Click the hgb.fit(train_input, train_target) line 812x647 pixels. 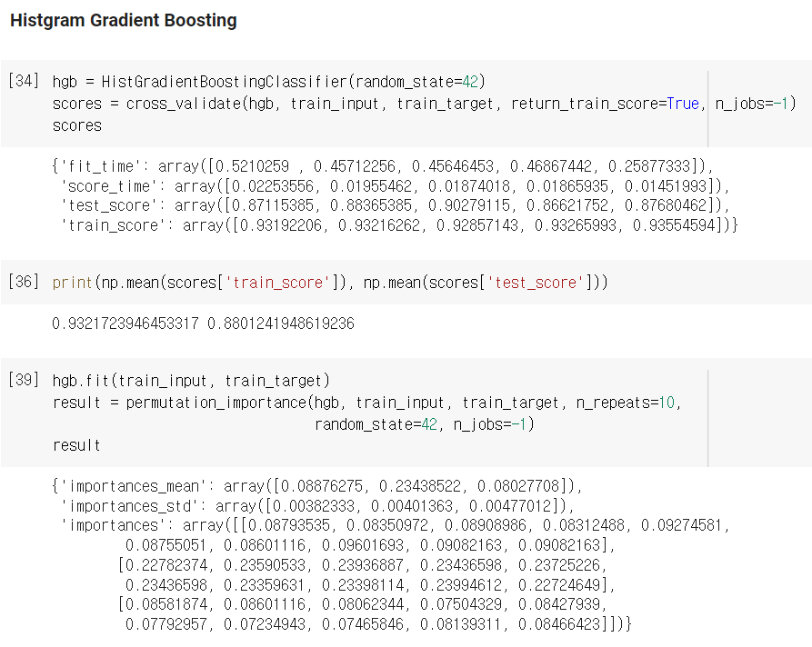(191, 381)
